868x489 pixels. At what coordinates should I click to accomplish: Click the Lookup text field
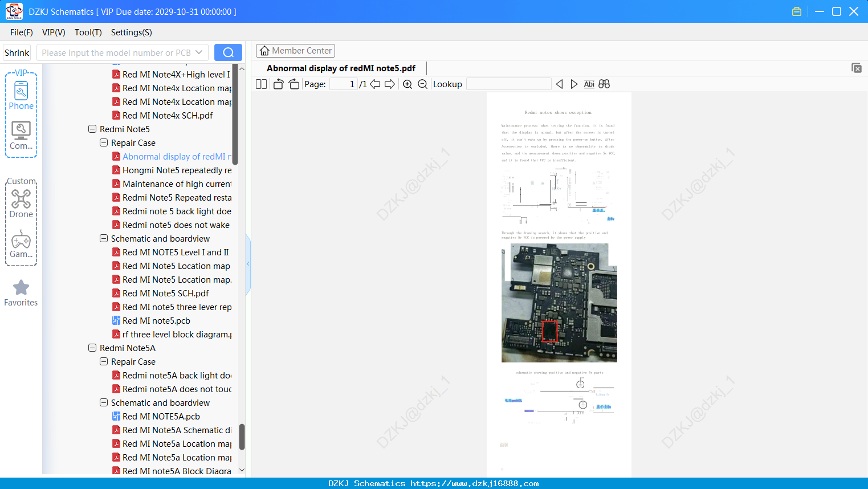click(x=508, y=84)
